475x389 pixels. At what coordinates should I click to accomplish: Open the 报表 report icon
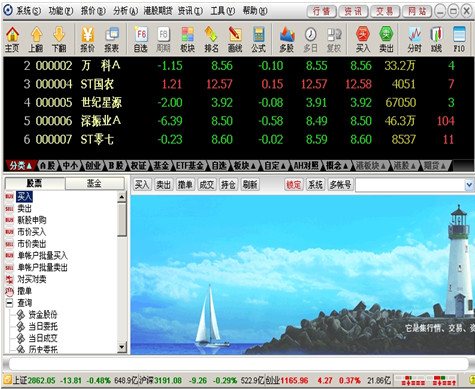(x=111, y=39)
